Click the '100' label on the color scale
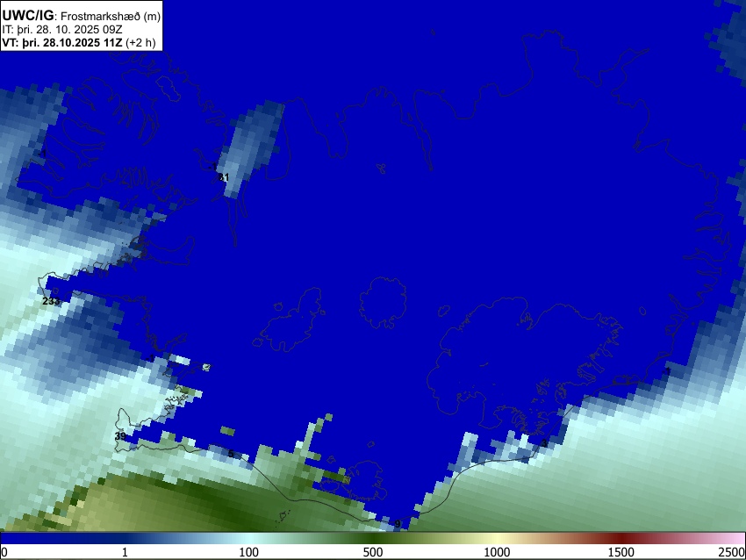Image resolution: width=746 pixels, height=560 pixels. click(x=248, y=552)
